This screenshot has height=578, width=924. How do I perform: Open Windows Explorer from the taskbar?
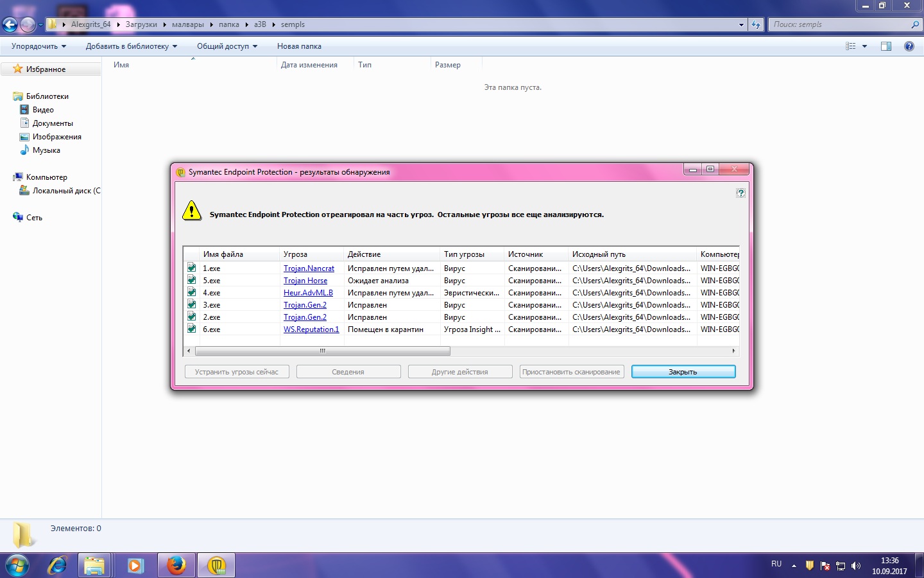click(94, 566)
